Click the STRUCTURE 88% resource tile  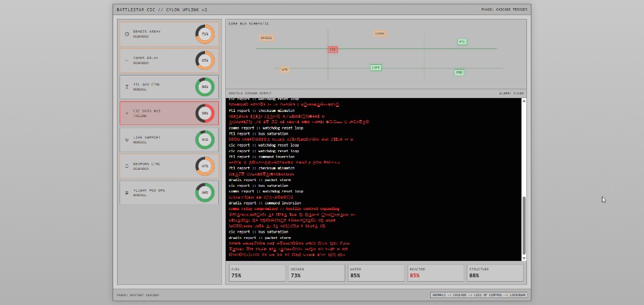[x=495, y=272]
